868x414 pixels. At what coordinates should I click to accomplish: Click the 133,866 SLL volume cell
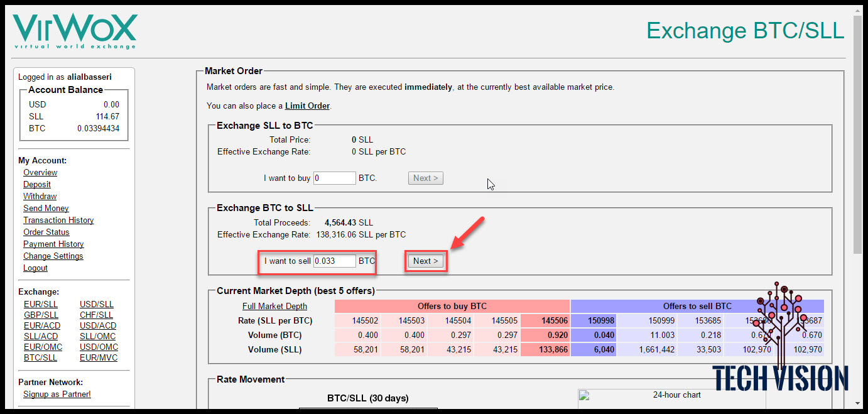click(545, 349)
